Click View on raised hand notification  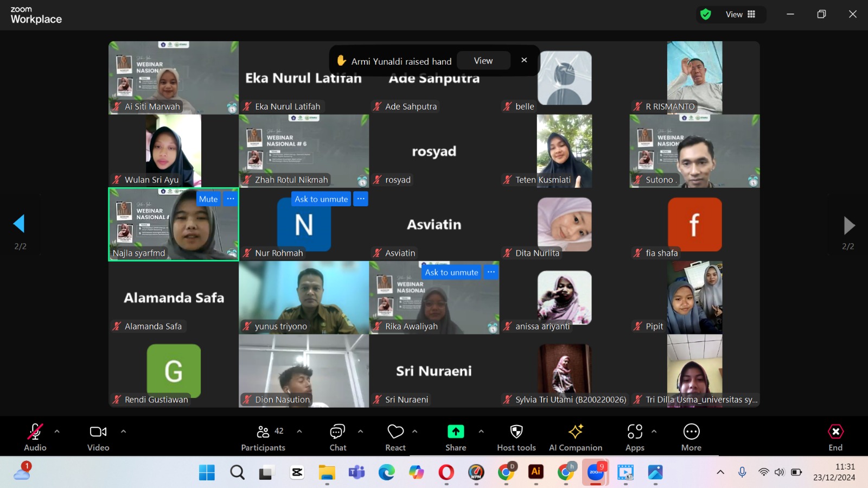tap(483, 61)
